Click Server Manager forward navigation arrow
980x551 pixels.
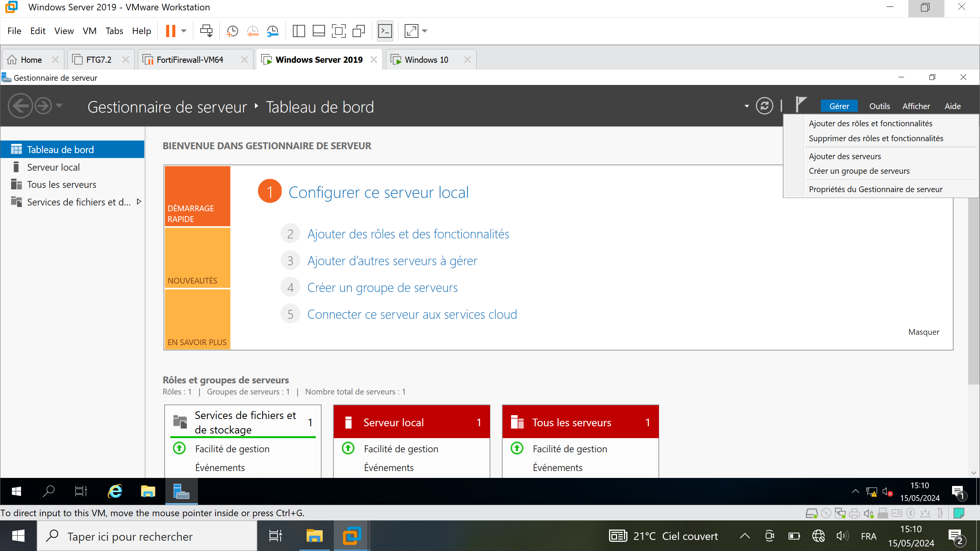(43, 106)
